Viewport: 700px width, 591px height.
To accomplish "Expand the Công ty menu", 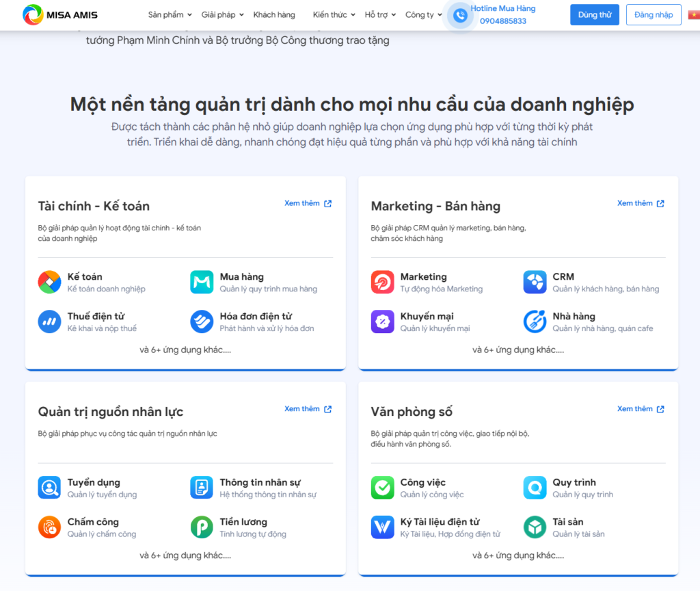I will tap(424, 15).
